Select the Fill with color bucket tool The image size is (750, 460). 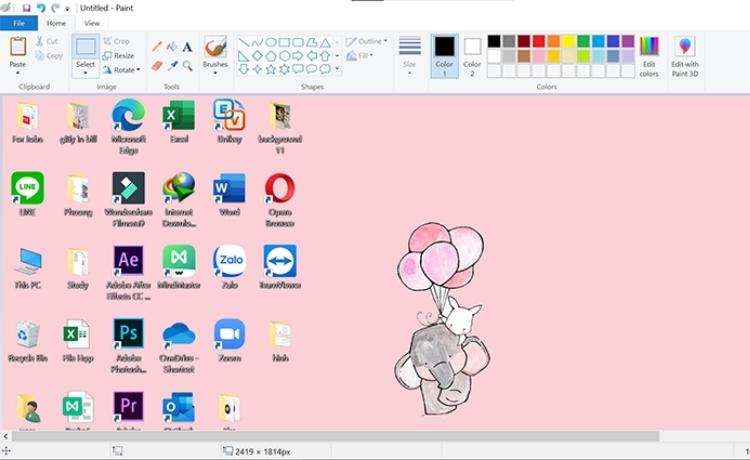point(172,46)
